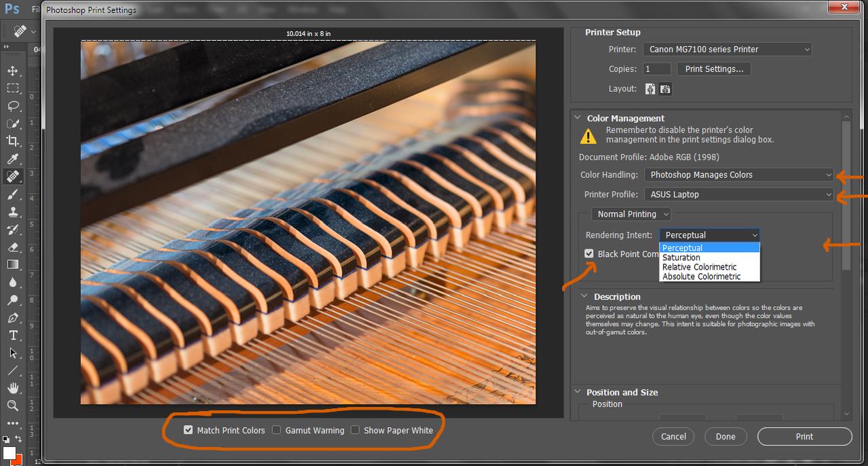
Task: Select the Eyedropper tool
Action: point(13,159)
